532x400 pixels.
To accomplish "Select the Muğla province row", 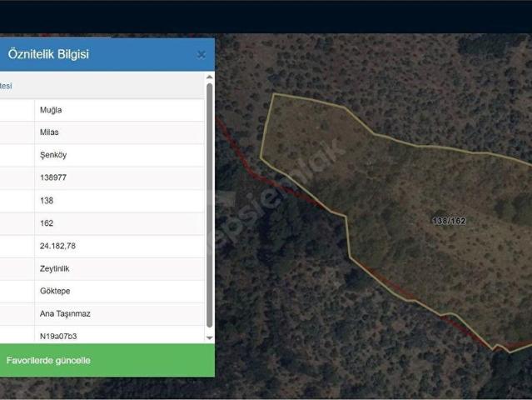I will tap(102, 110).
